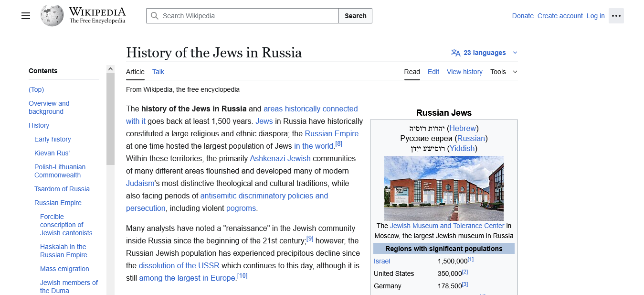Click reference [2] next to 350,000

click(x=465, y=272)
